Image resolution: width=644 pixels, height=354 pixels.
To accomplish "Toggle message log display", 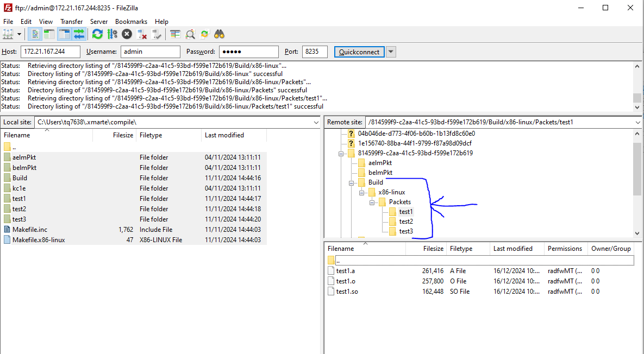I will (x=35, y=34).
